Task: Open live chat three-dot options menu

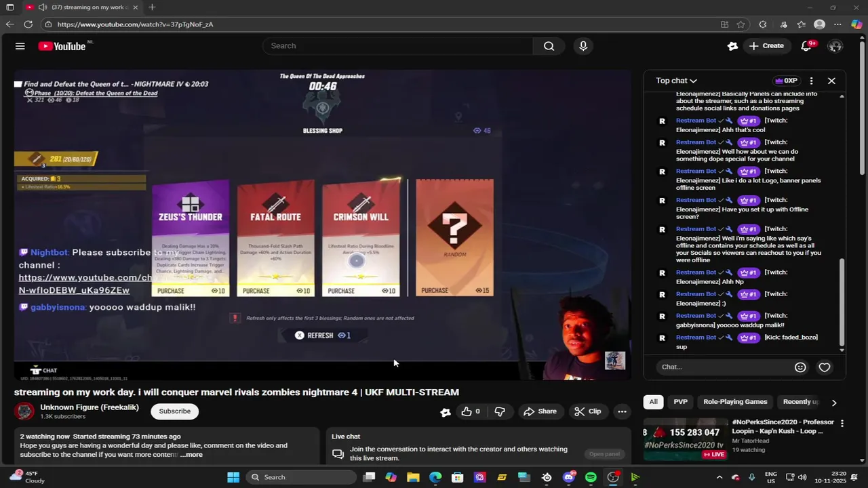Action: click(811, 81)
